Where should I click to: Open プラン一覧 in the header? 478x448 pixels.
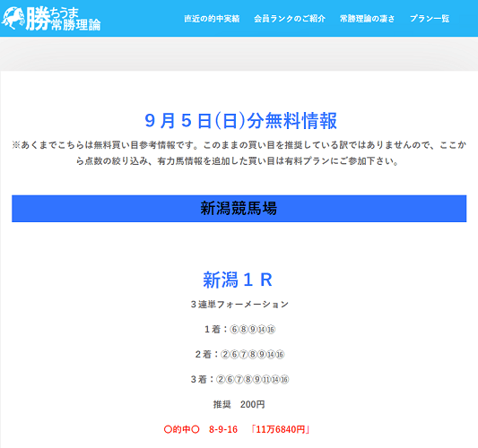coord(430,19)
